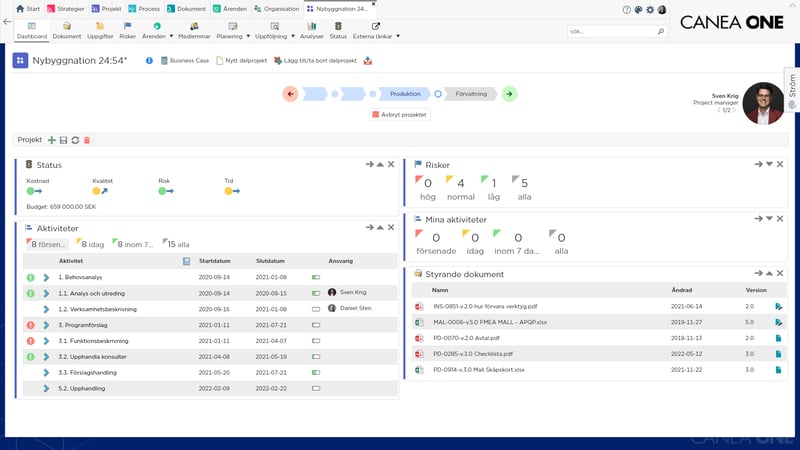Click the refresh icon in Projekt toolbar
The image size is (800, 450).
coord(75,140)
